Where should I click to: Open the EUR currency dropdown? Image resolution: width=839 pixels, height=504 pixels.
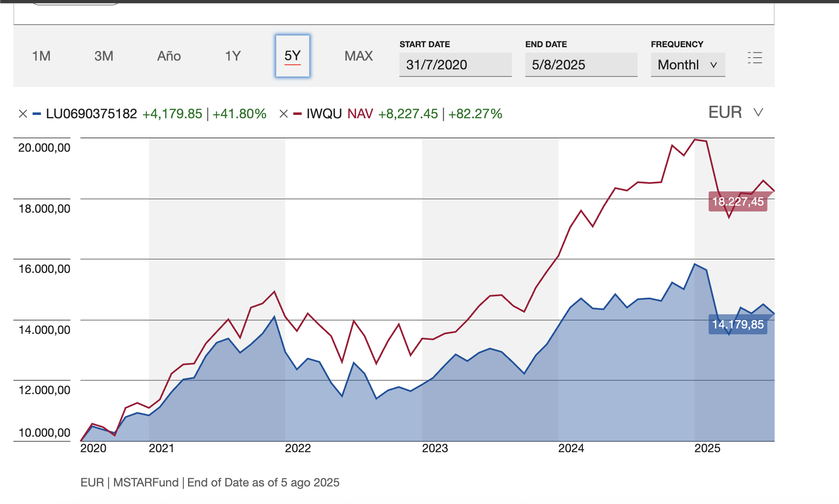point(735,112)
